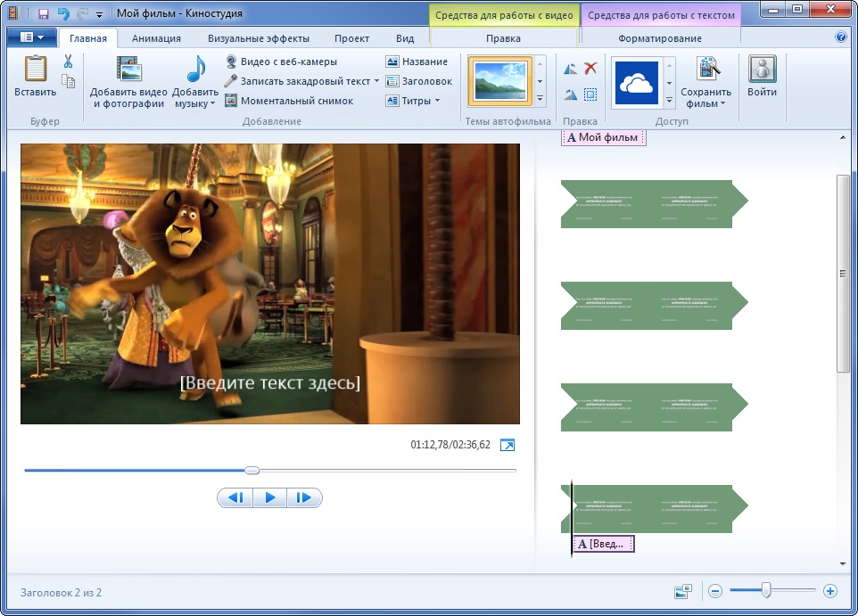
Task: Click the Snapshot (Моментальный снимок) icon
Action: tap(231, 101)
